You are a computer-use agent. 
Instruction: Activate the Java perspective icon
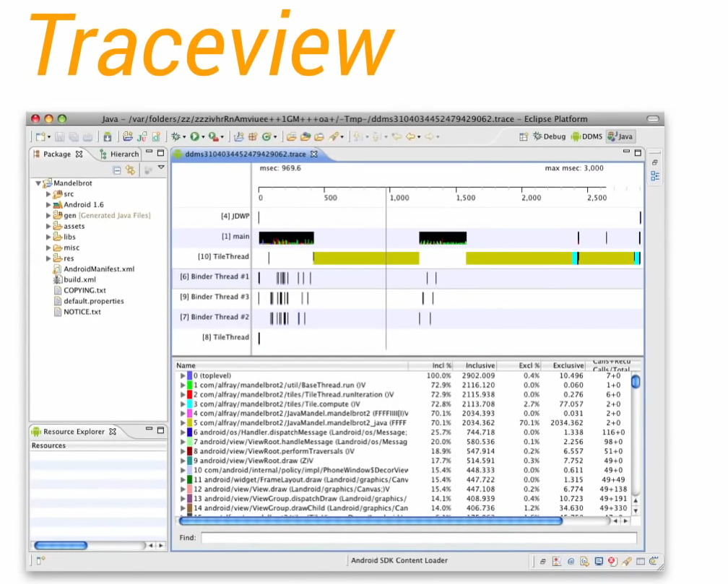[x=620, y=136]
